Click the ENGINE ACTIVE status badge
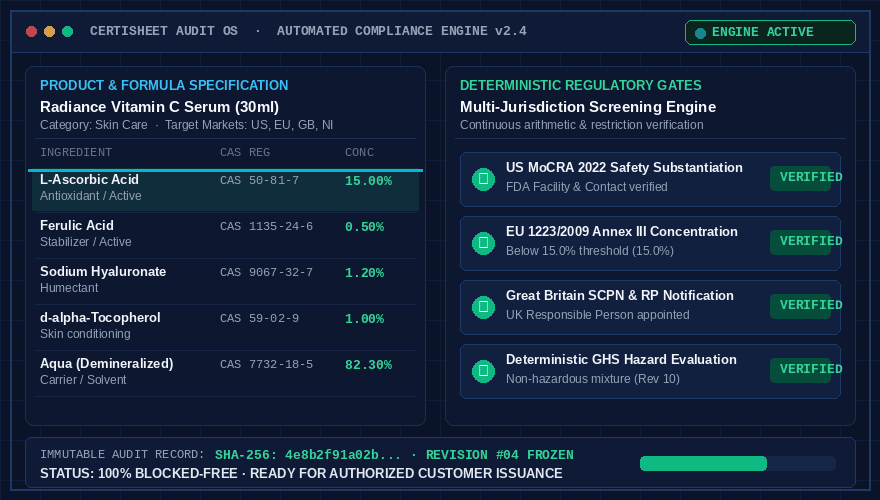The width and height of the screenshot is (880, 500). (770, 33)
